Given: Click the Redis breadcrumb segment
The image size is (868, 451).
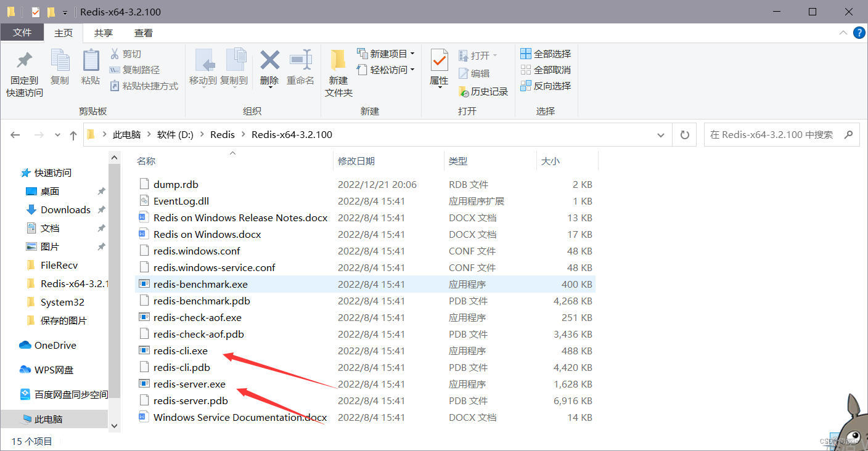Looking at the screenshot, I should point(223,134).
